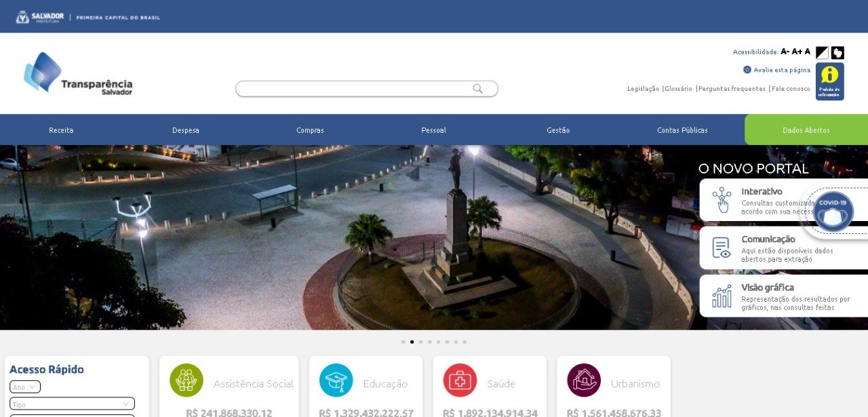Select the third carousel slide dot
This screenshot has height=417, width=868.
click(420, 342)
